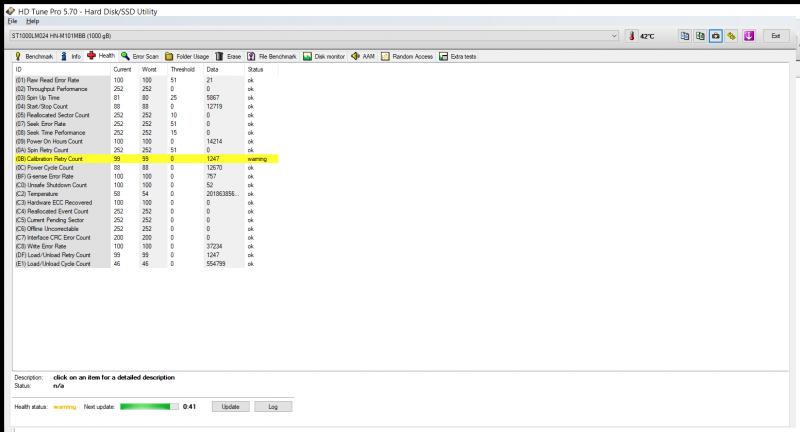Image resolution: width=800 pixels, height=432 pixels.
Task: Select the Calibration Retry Count warning row
Action: (146, 159)
